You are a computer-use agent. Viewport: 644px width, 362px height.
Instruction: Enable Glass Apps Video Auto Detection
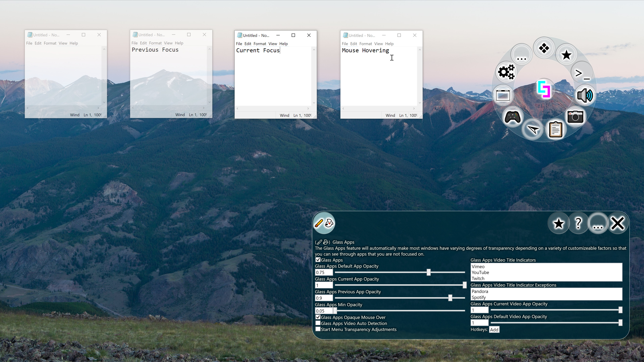coord(318,323)
